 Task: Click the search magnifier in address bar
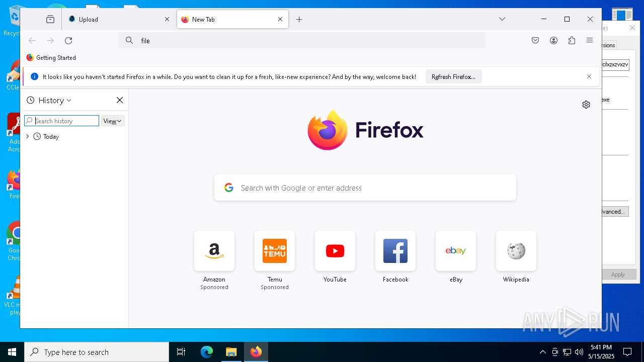[x=129, y=41]
